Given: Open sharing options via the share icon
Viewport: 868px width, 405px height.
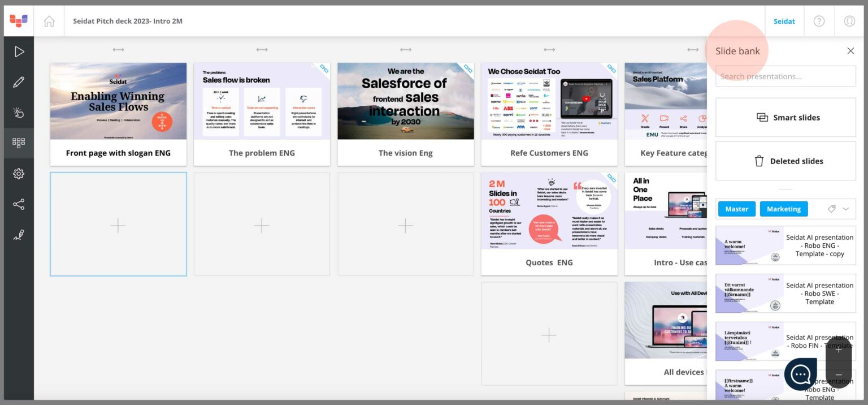Looking at the screenshot, I should click(19, 204).
